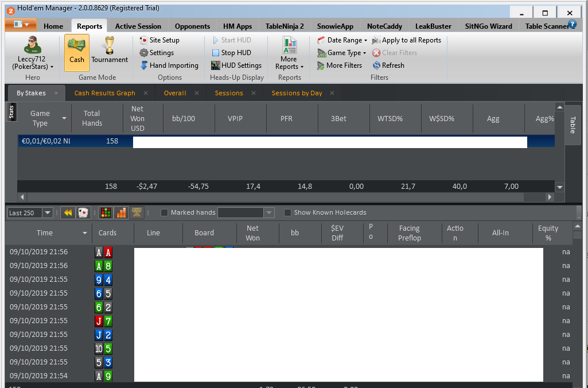Expand the Date Range dropdown

(342, 40)
